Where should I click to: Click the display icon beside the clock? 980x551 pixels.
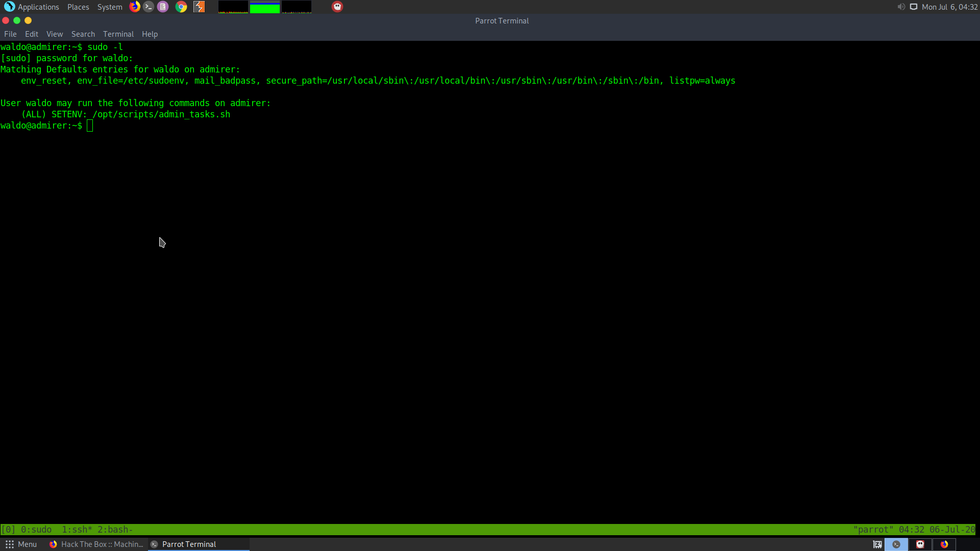coord(914,7)
